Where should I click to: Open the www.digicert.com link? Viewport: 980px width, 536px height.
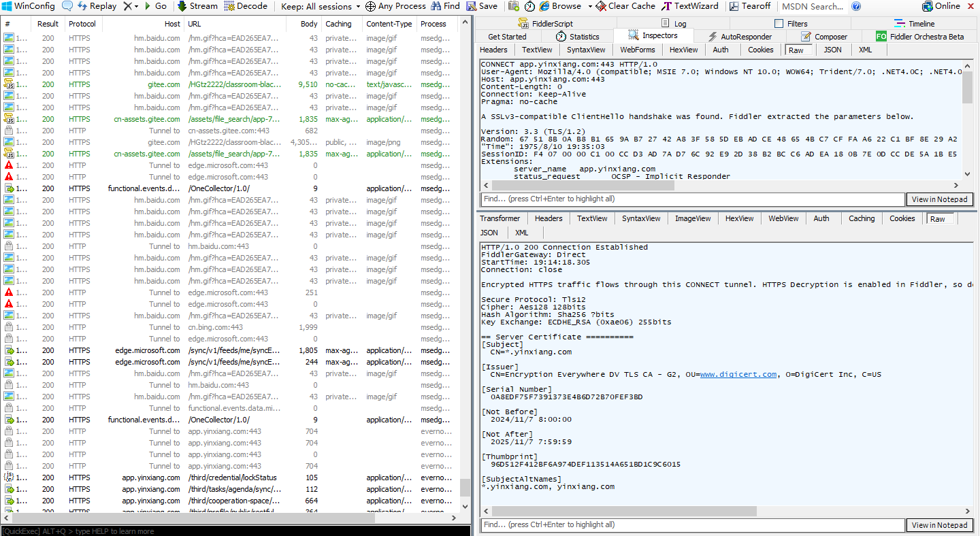(738, 375)
